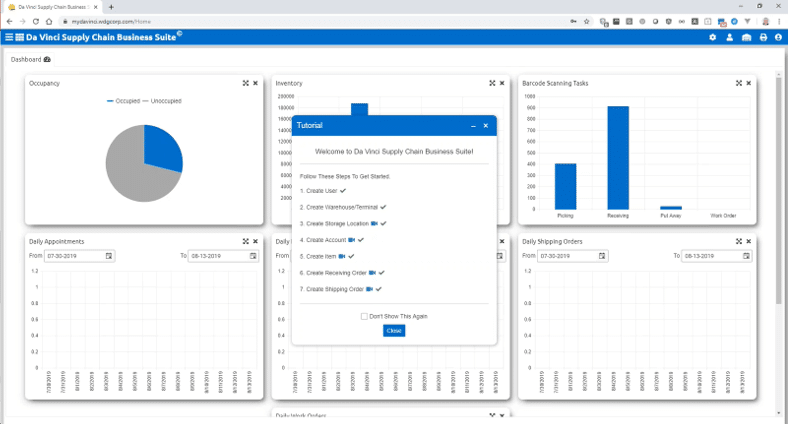Open Daily Shipping Orders From date picker
The width and height of the screenshot is (788, 424).
pos(602,256)
